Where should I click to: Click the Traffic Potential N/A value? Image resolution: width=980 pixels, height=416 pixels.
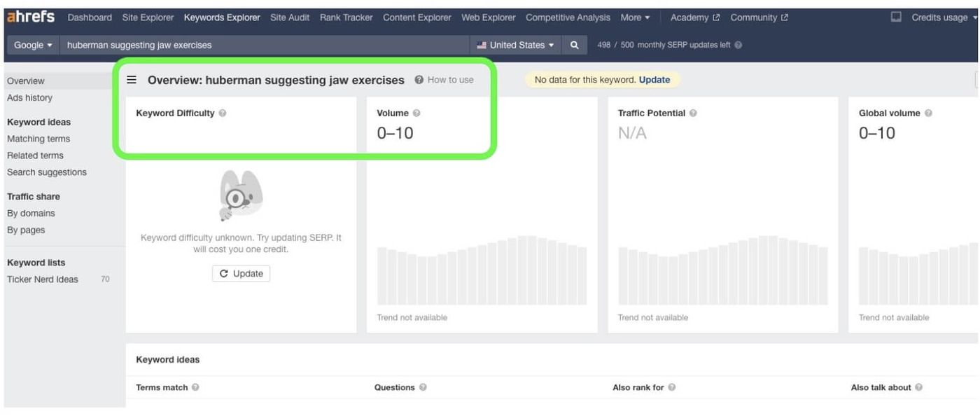click(632, 133)
